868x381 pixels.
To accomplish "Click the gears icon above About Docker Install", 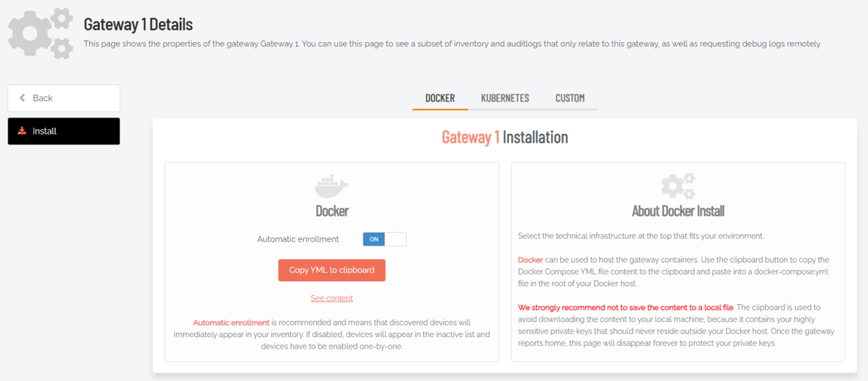I will click(678, 185).
